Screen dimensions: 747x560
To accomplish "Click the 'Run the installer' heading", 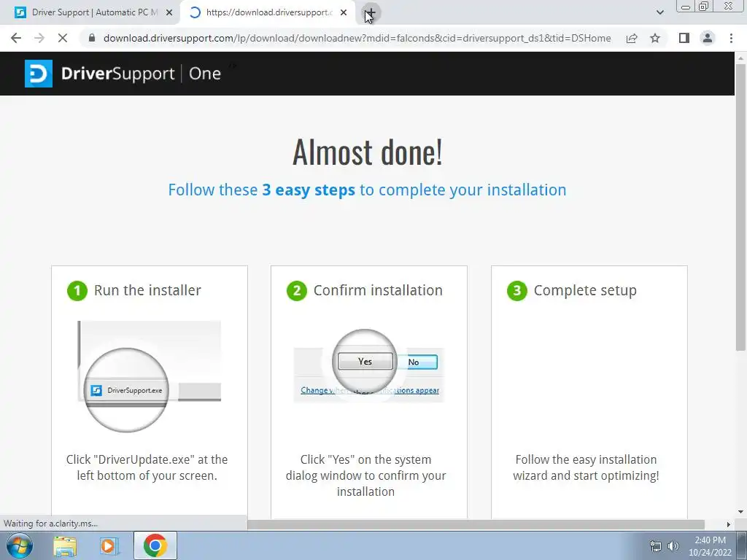I will pos(147,290).
